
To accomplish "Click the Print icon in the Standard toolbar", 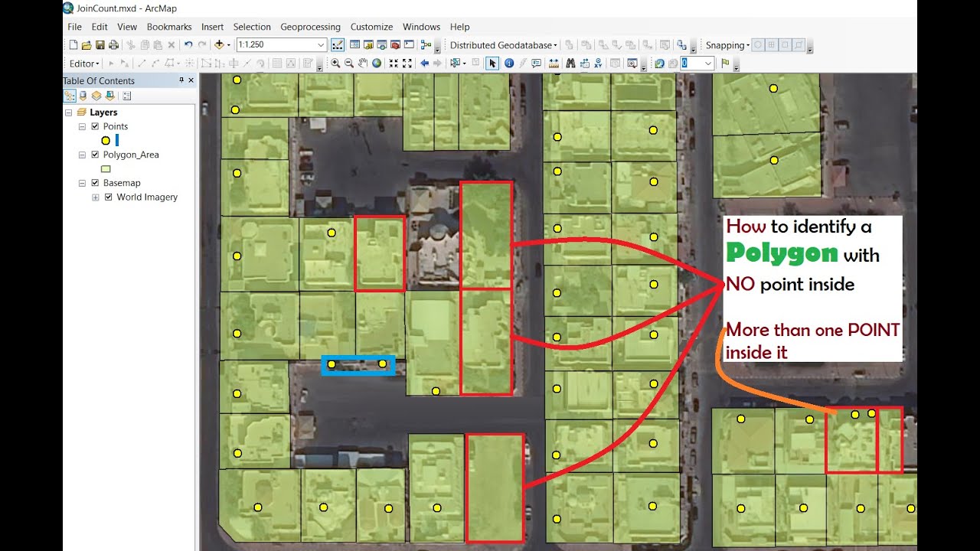I will tap(113, 45).
